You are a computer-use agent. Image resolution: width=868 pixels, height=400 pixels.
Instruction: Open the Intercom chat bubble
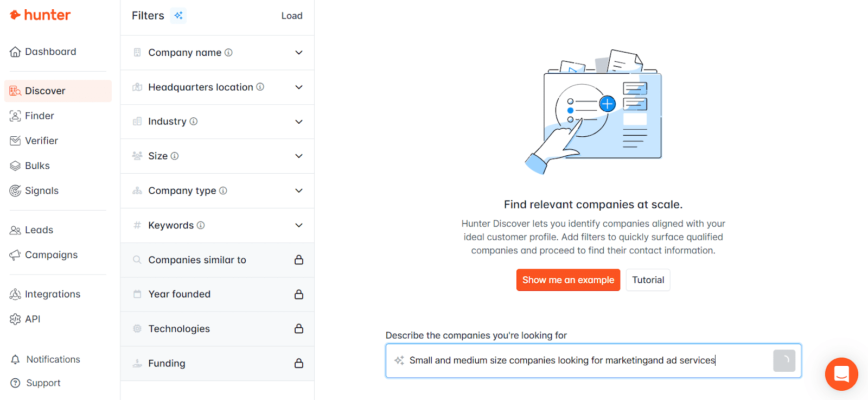pos(841,374)
